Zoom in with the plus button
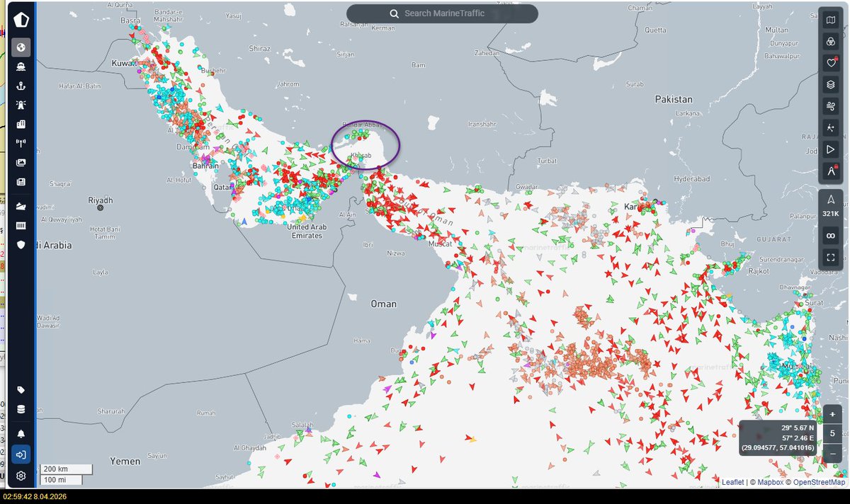Screen dimensions: 850x504 (833, 415)
